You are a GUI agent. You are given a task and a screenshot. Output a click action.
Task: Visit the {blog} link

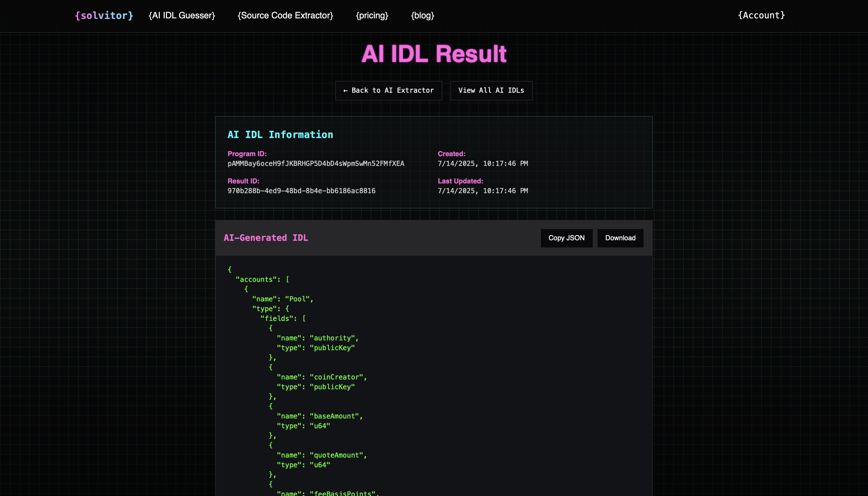(423, 15)
